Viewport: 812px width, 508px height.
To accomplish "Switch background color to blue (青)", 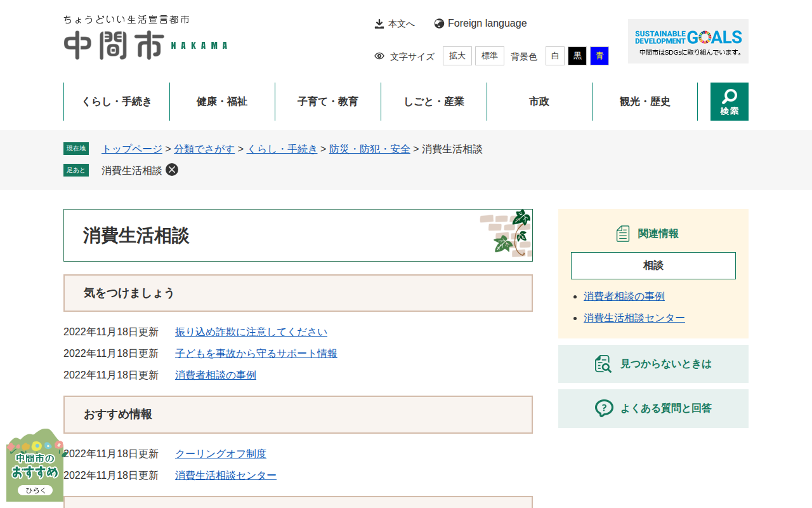I will [599, 56].
